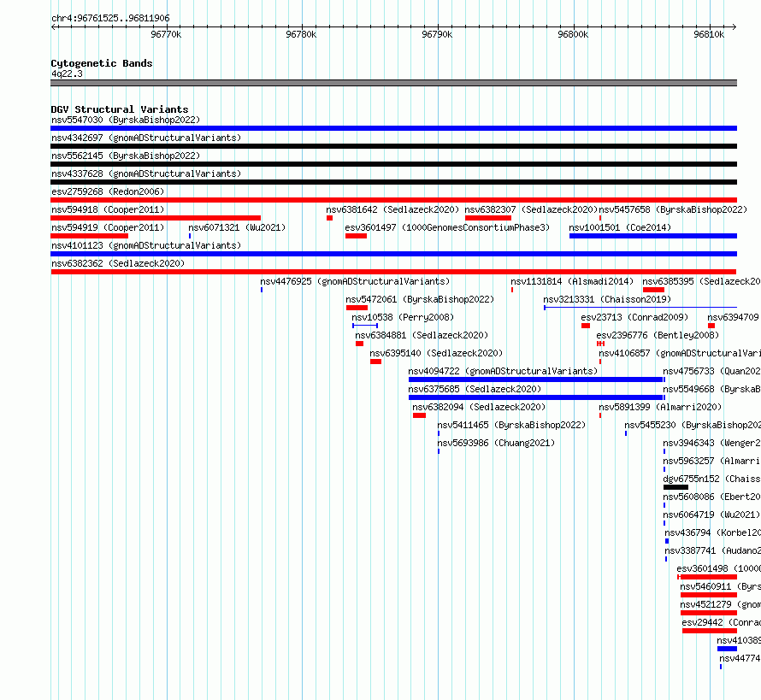Open the nsv594918 (Cooper2011) variant
Screen dimensions: 761x700
[x=108, y=209]
